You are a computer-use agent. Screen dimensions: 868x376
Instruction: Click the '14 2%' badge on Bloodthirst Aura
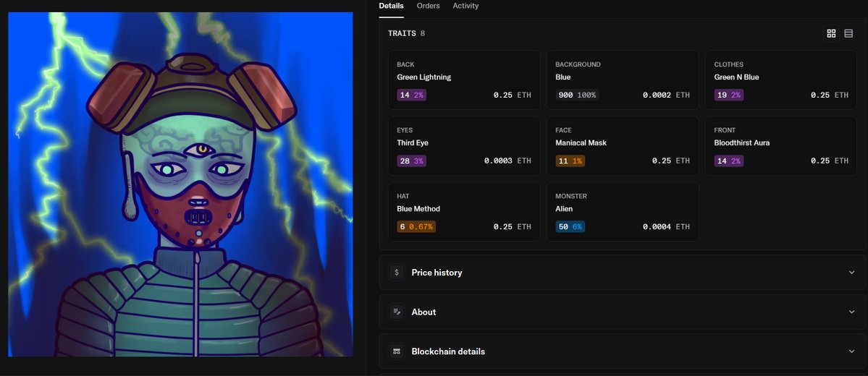(x=728, y=161)
